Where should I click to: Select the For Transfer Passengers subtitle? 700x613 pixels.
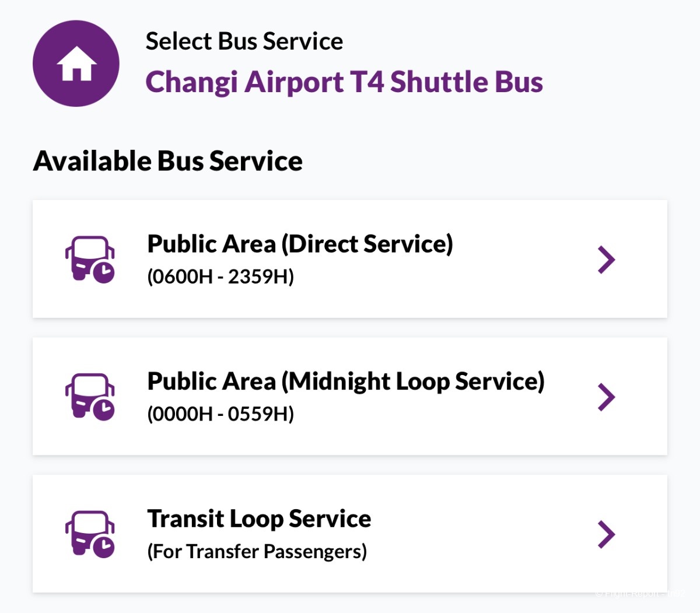click(257, 551)
